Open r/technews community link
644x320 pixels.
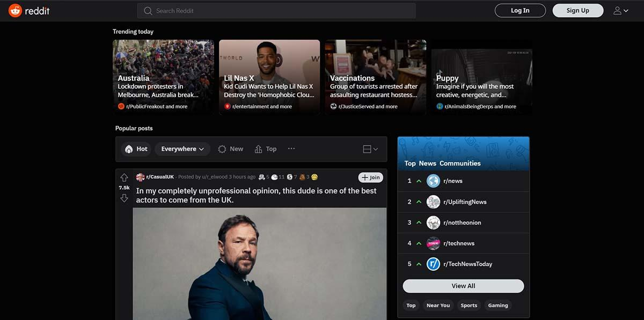point(459,243)
